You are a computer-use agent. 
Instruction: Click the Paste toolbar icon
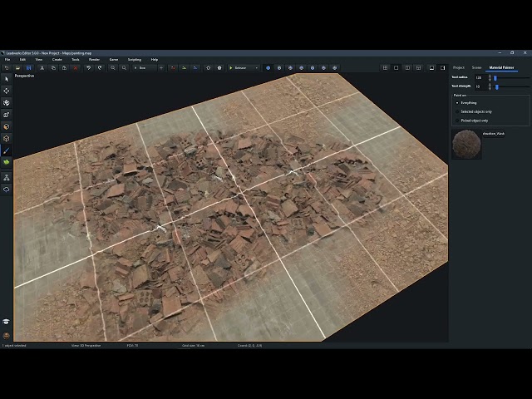(x=64, y=68)
